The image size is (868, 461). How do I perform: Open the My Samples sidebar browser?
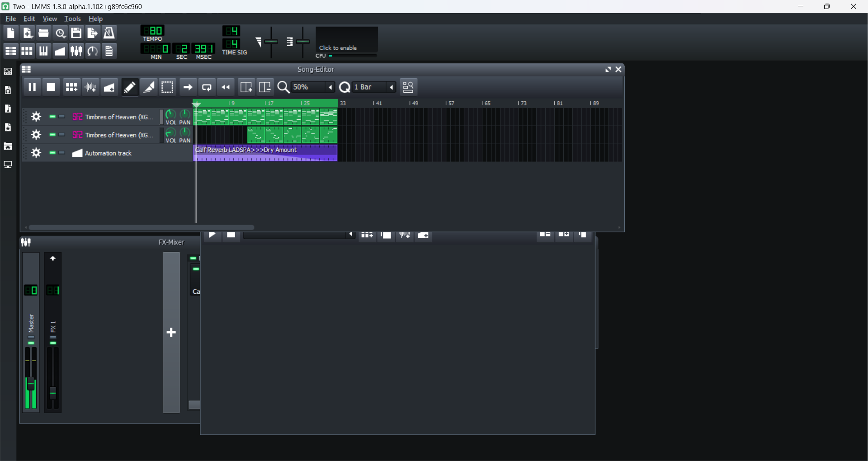tap(8, 109)
